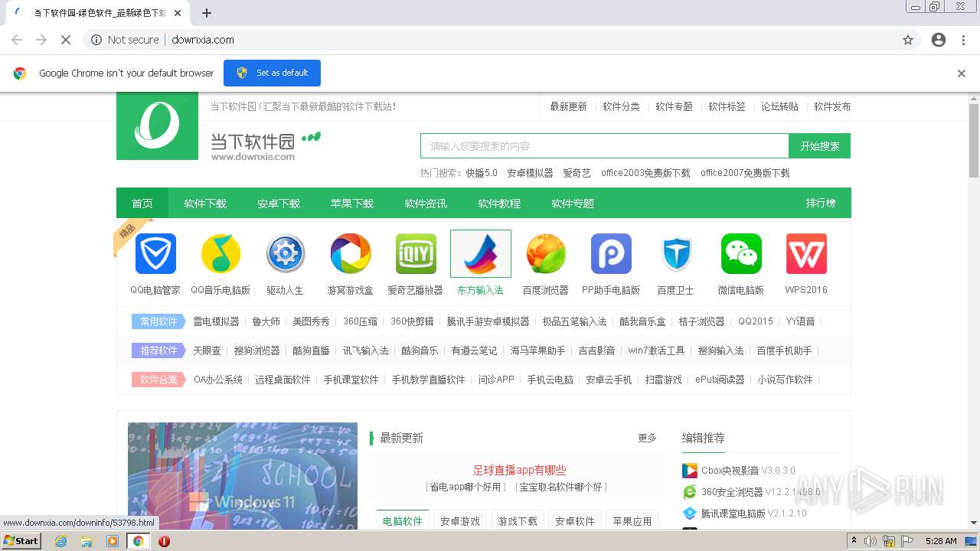Open Cbox央视影音 in editor recommendations
This screenshot has width=980, height=551.
(x=730, y=471)
